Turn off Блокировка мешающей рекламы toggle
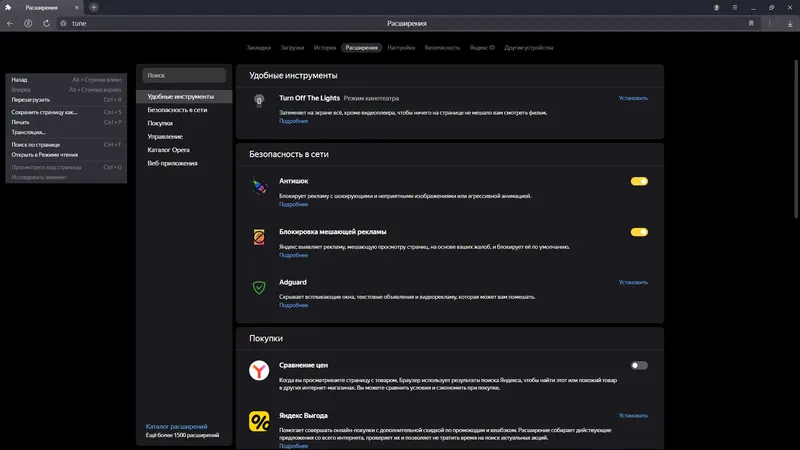This screenshot has height=450, width=800. click(x=639, y=232)
